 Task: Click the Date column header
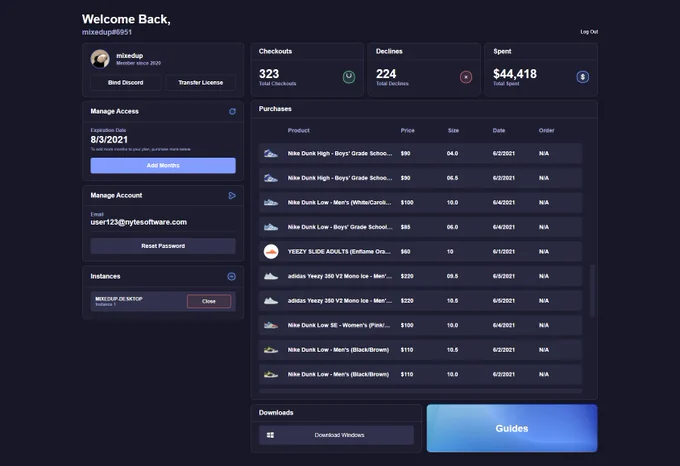coord(499,130)
